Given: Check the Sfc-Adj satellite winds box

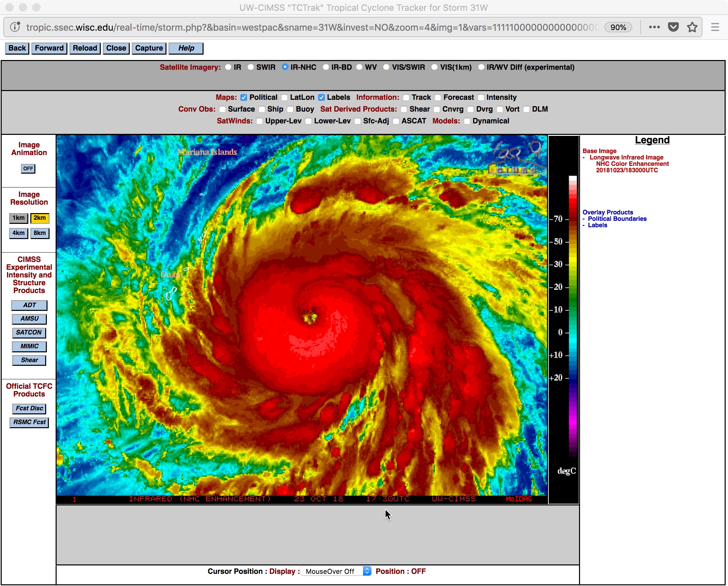Looking at the screenshot, I should pos(358,121).
